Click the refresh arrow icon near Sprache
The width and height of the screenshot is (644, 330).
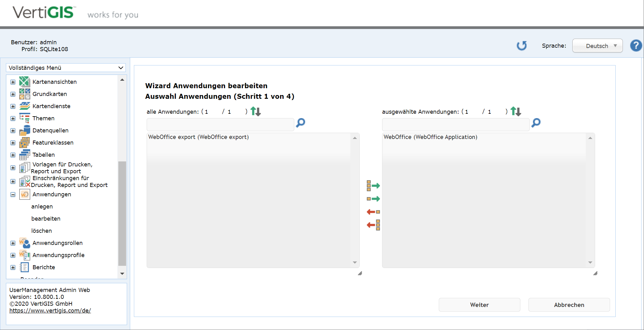pyautogui.click(x=522, y=46)
